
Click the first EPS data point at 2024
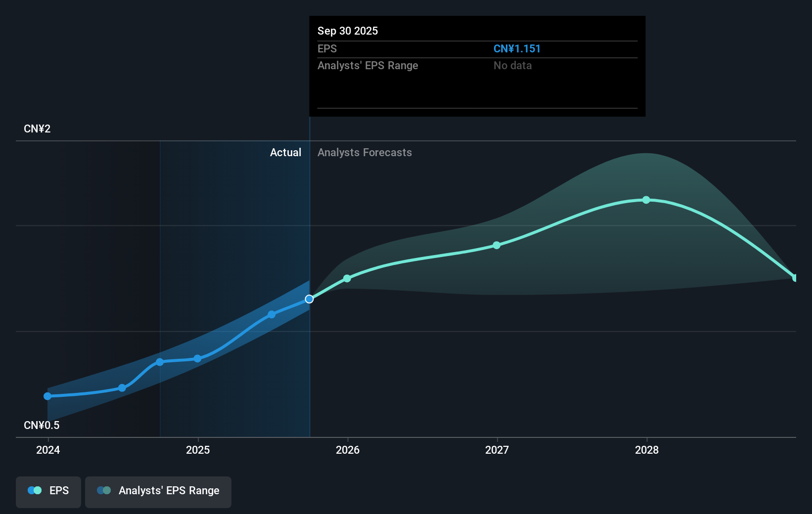47,396
